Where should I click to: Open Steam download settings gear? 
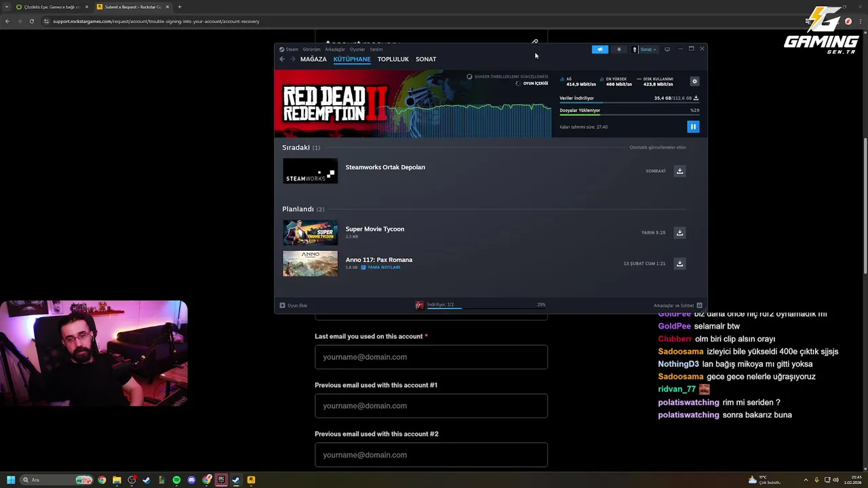(x=694, y=81)
